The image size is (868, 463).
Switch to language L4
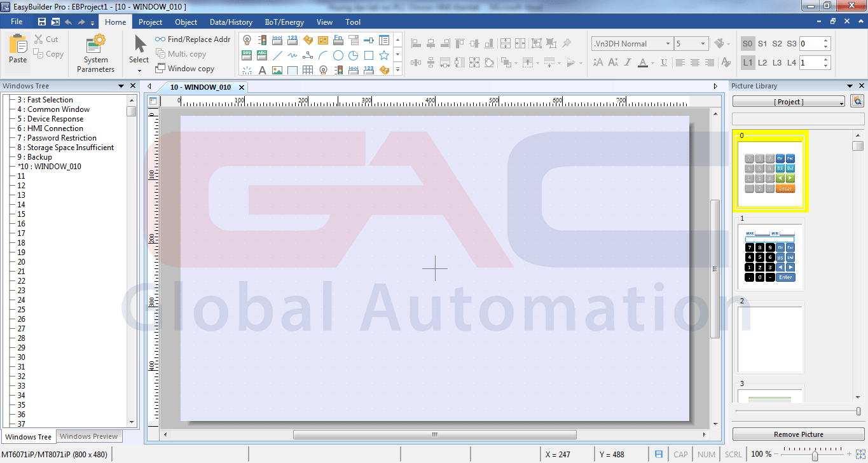click(792, 63)
